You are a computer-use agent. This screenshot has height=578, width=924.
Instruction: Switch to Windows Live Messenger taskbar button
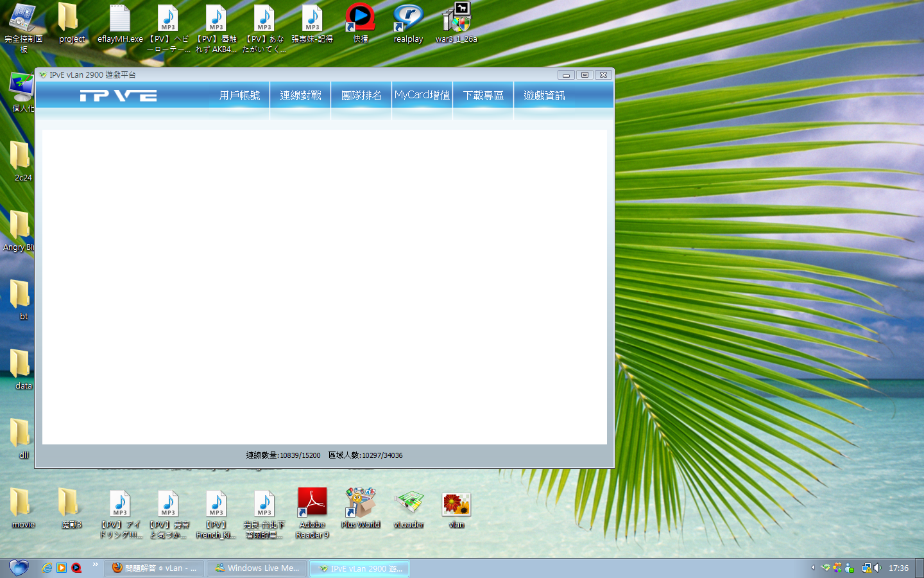coord(257,568)
